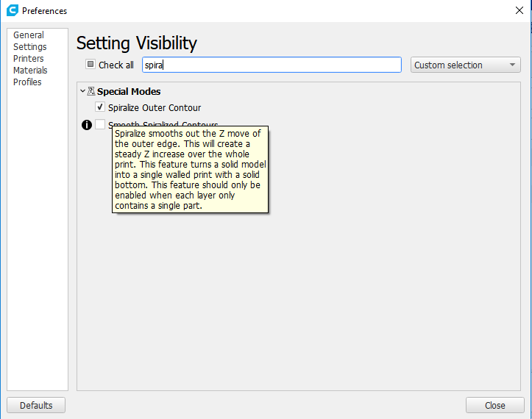Uncheck Spiralize Outer Contour checkbox

tap(100, 108)
